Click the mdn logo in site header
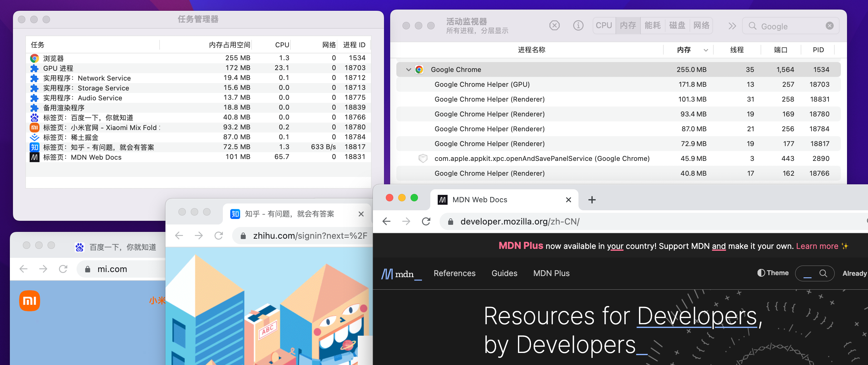The height and width of the screenshot is (365, 868). point(401,274)
